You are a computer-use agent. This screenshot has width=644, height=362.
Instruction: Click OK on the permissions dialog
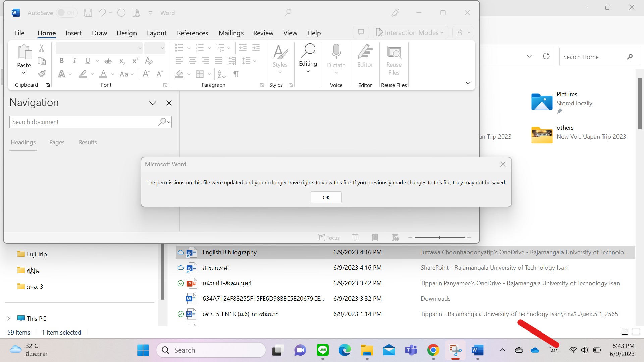(326, 197)
